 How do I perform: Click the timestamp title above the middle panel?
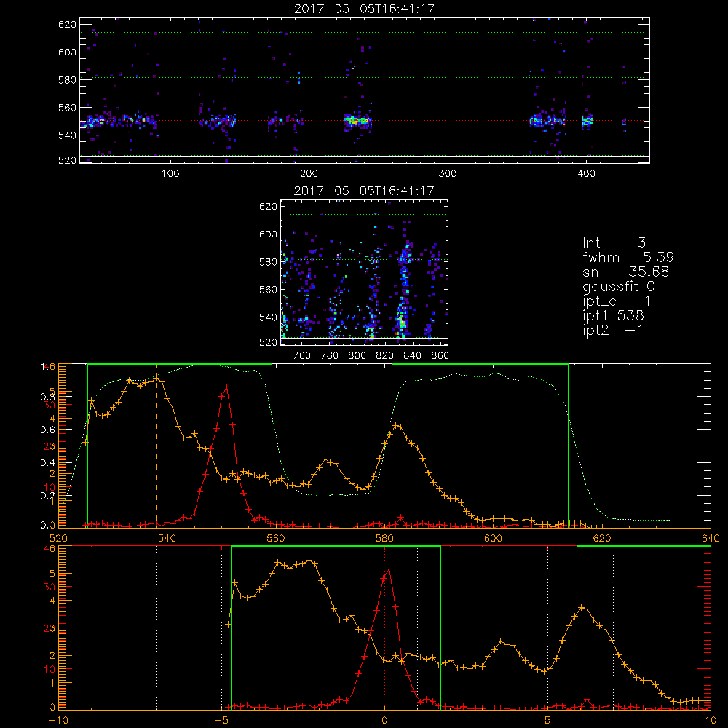coord(364,191)
